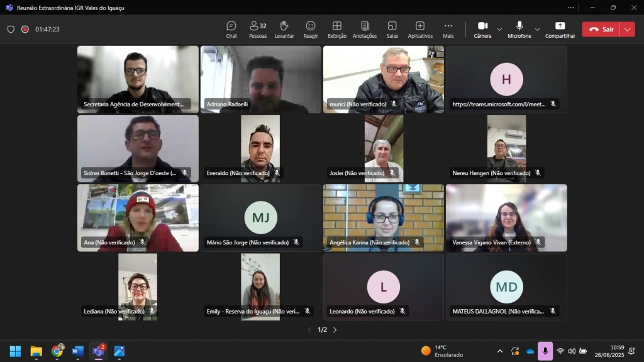Open the Mais more actions menu
The height and width of the screenshot is (362, 644).
tap(448, 29)
